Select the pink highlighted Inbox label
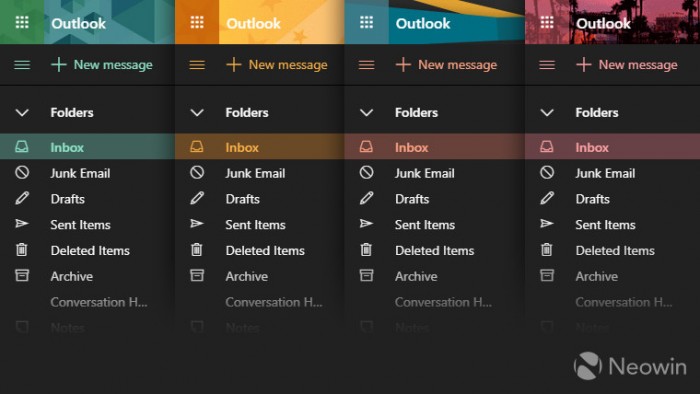The width and height of the screenshot is (700, 394). pyautogui.click(x=592, y=147)
